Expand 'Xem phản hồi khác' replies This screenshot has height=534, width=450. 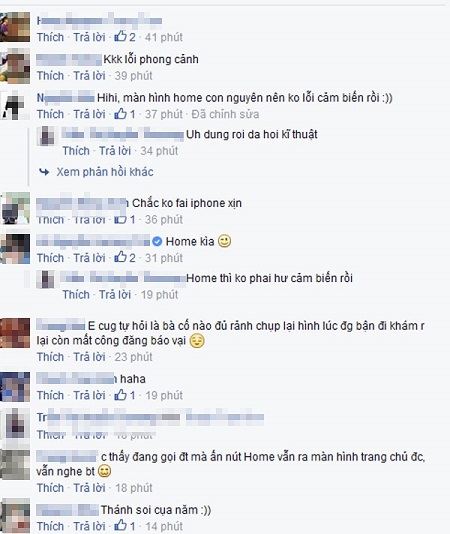pyautogui.click(x=105, y=172)
